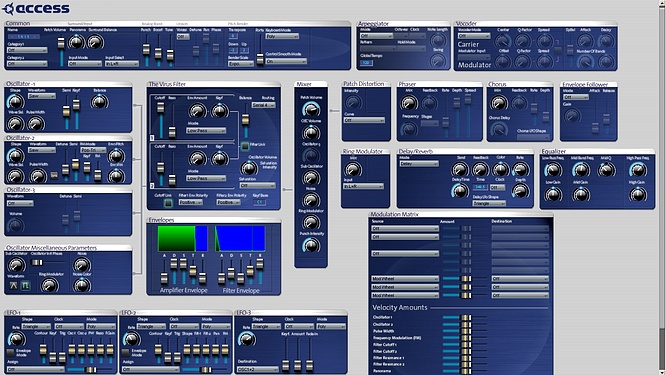Click the Oscillator-1 Shape knob
The height and width of the screenshot is (375, 666).
15,102
